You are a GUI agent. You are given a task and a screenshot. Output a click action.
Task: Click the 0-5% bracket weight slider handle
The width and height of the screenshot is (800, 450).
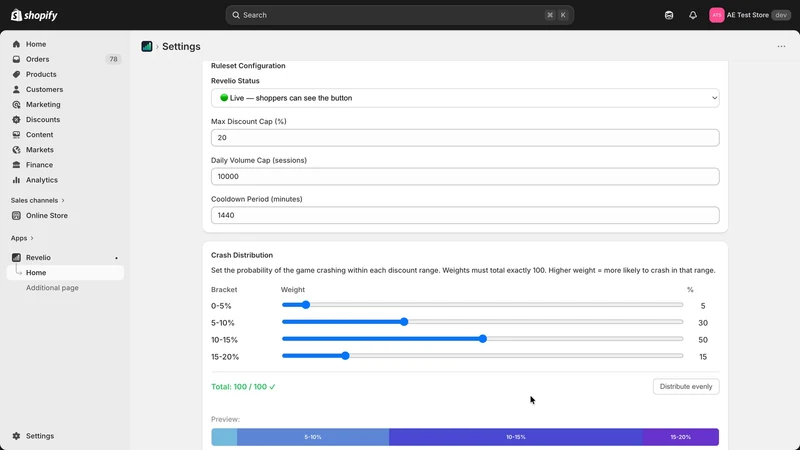point(306,305)
